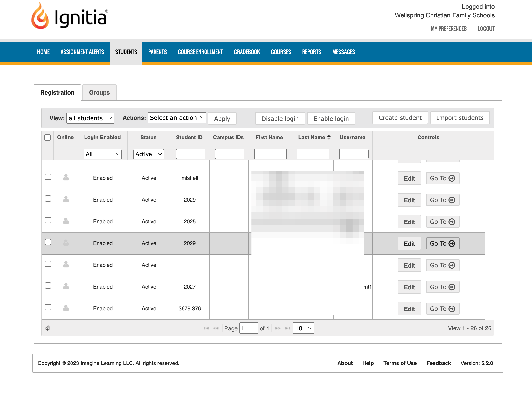This screenshot has width=532, height=393.
Task: Select all students header checkbox
Action: tap(48, 138)
